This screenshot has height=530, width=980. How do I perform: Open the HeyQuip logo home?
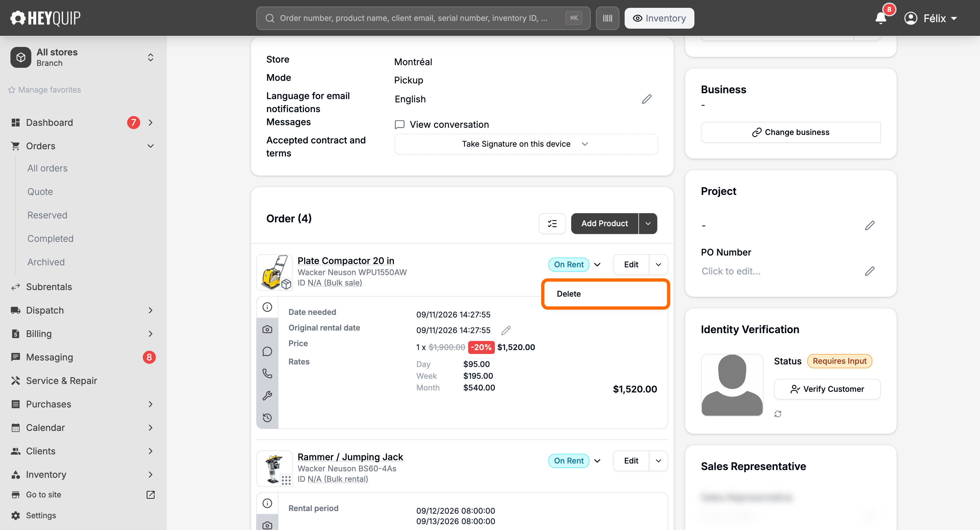coord(45,18)
